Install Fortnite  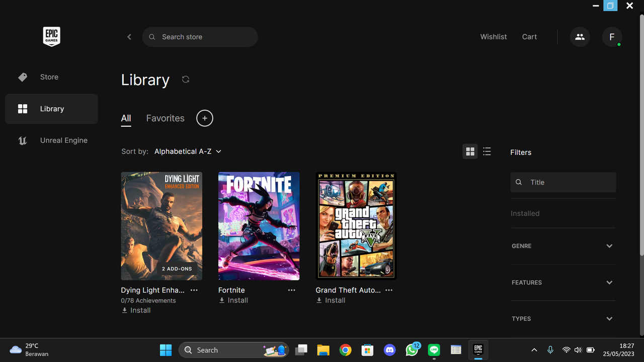pyautogui.click(x=233, y=300)
